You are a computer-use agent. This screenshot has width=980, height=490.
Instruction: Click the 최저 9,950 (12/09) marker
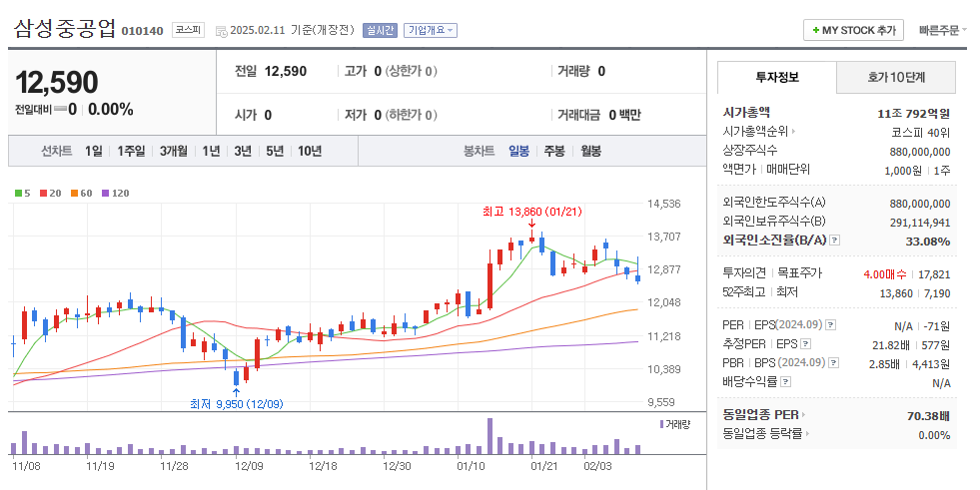[x=236, y=404]
